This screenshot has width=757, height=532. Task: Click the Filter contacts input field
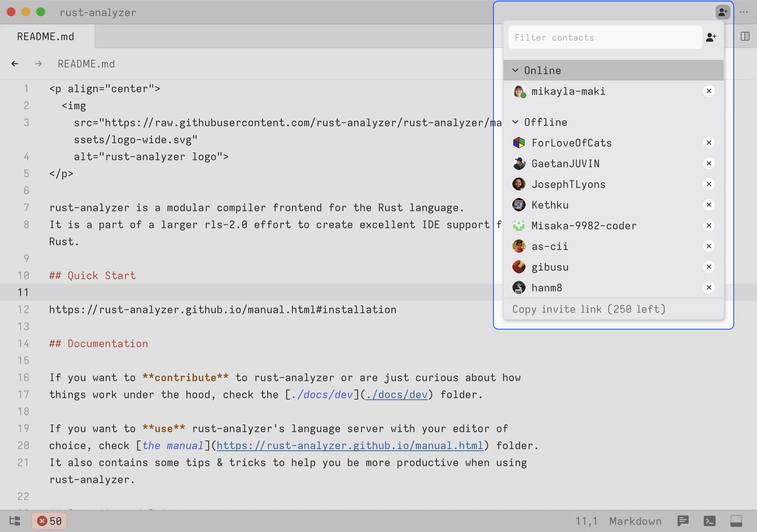(605, 37)
